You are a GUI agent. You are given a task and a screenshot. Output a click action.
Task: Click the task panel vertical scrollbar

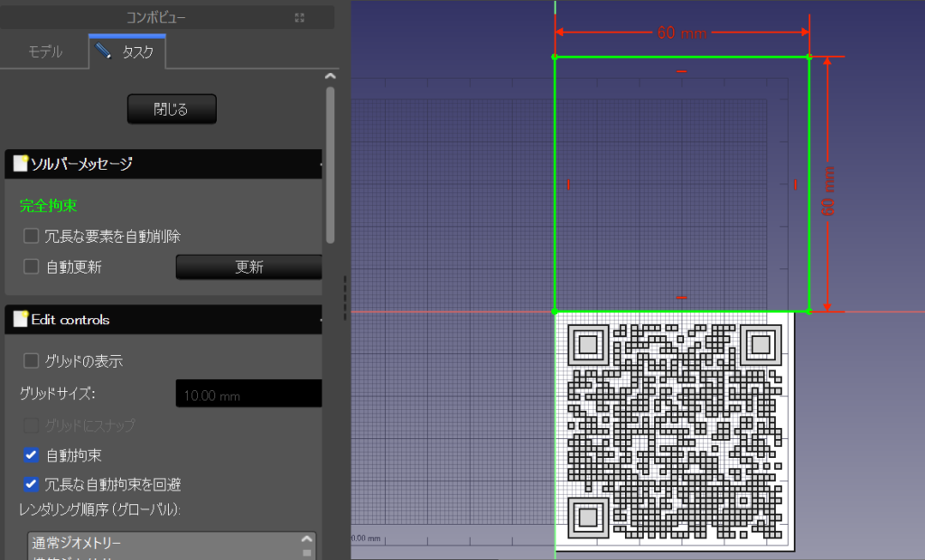pos(331,165)
